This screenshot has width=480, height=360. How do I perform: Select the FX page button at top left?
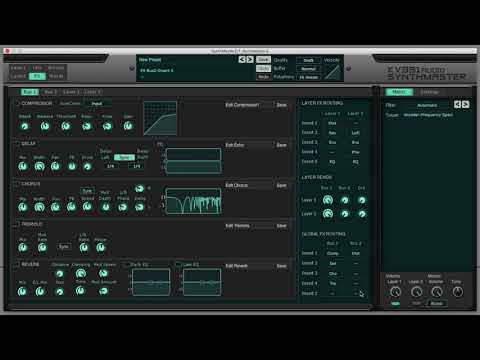[x=37, y=76]
